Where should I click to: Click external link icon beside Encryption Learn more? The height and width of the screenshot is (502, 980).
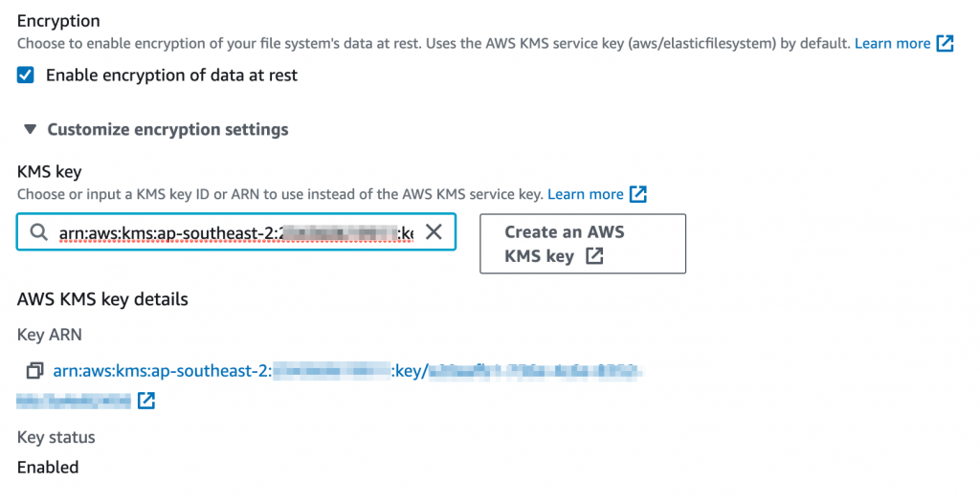point(945,44)
